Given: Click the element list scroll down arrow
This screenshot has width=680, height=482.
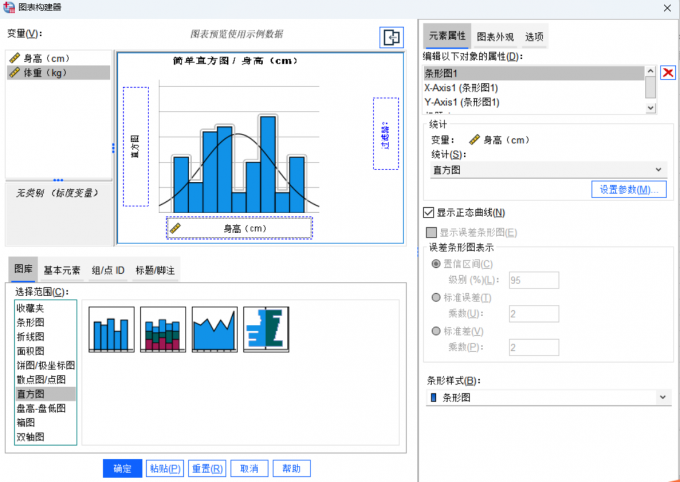Looking at the screenshot, I should 650,108.
